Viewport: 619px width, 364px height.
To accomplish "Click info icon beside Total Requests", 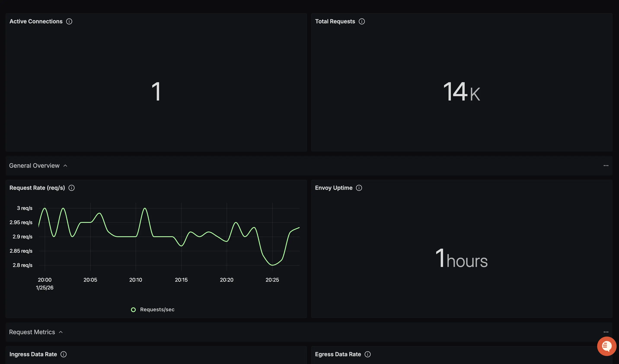I will pos(362,21).
